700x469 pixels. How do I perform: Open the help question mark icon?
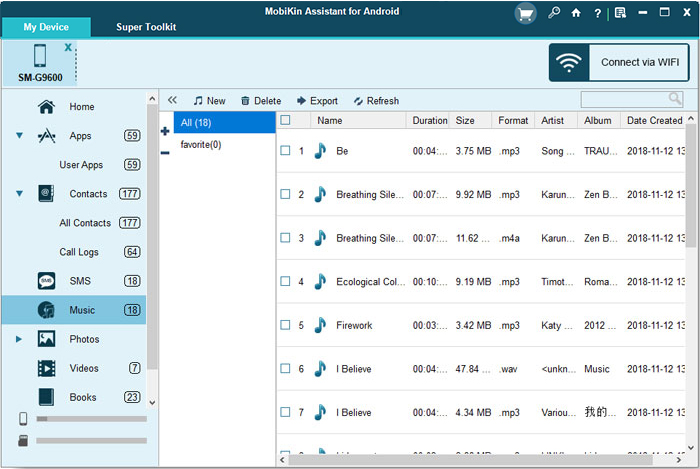[597, 13]
